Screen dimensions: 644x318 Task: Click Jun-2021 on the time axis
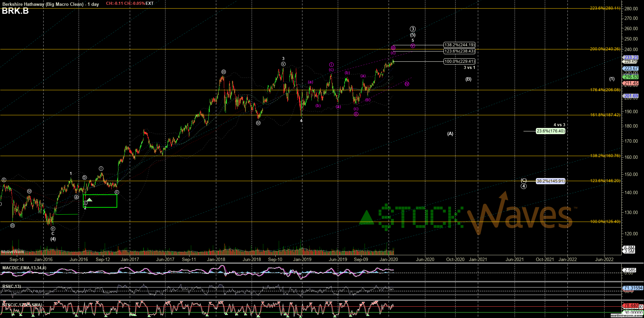click(515, 260)
